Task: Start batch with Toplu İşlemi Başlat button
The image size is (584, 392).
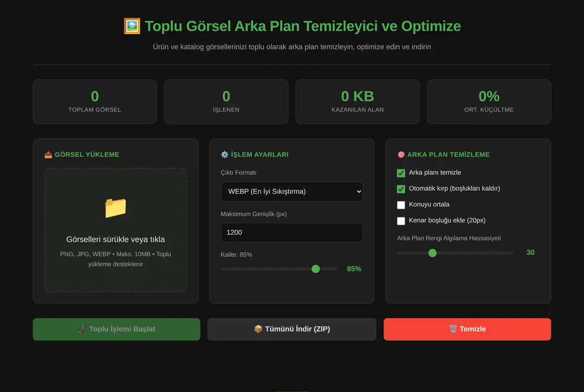Action: pyautogui.click(x=116, y=329)
